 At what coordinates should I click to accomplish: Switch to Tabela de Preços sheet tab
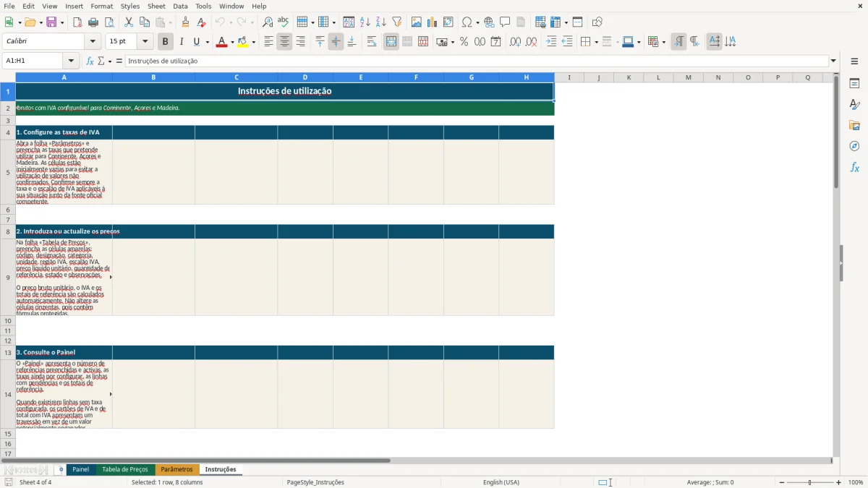click(125, 469)
